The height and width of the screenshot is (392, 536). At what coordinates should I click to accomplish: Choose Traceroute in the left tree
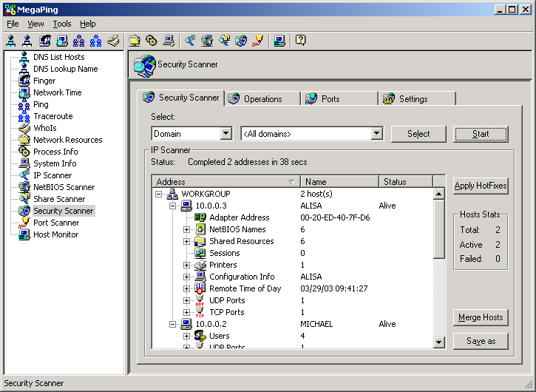53,116
